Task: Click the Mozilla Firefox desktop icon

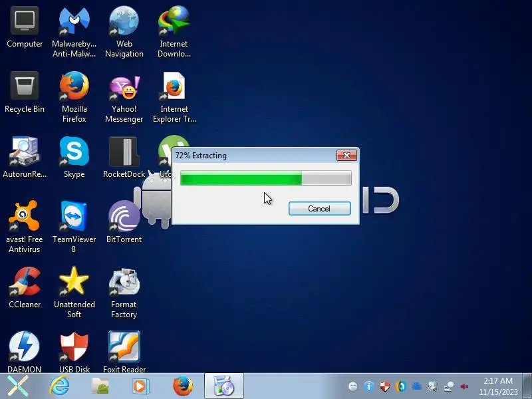Action: 74,96
